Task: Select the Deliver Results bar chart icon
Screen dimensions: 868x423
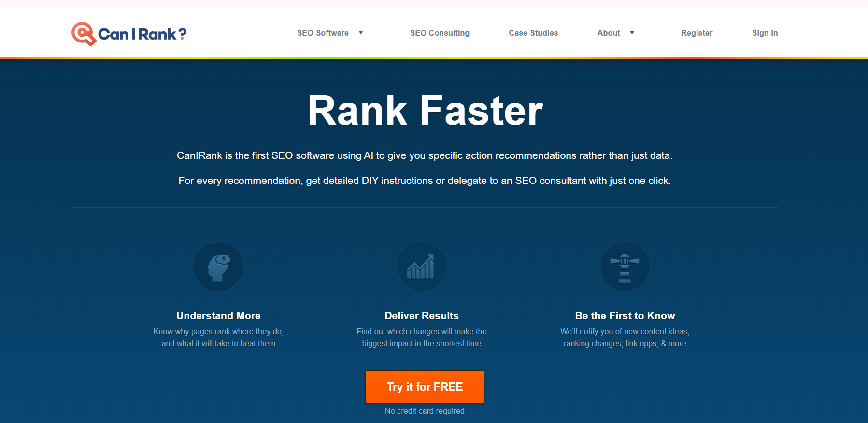Action: (422, 268)
